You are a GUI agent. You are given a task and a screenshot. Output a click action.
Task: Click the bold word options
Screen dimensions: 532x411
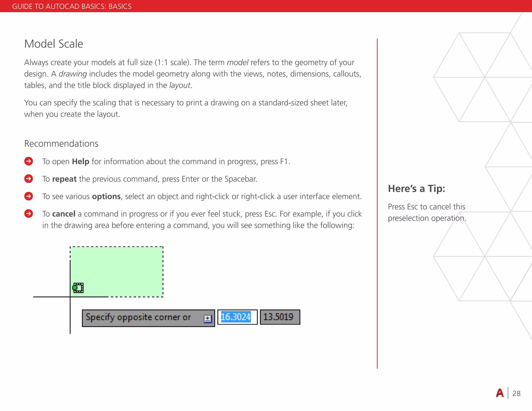(106, 196)
